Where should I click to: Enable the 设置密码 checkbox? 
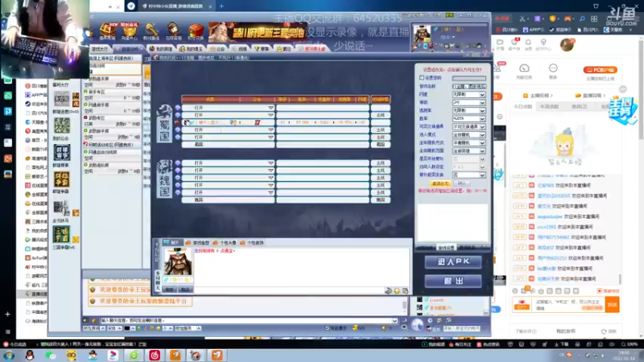tap(422, 77)
